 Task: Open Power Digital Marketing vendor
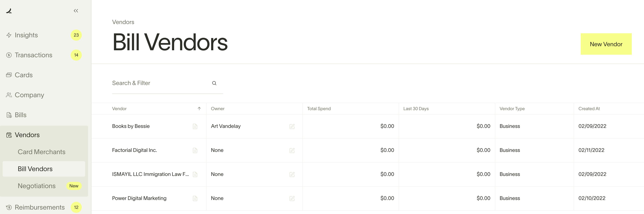[139, 198]
